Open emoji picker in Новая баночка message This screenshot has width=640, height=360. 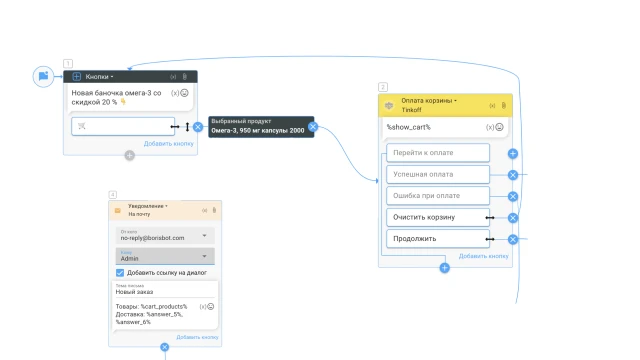point(184,93)
